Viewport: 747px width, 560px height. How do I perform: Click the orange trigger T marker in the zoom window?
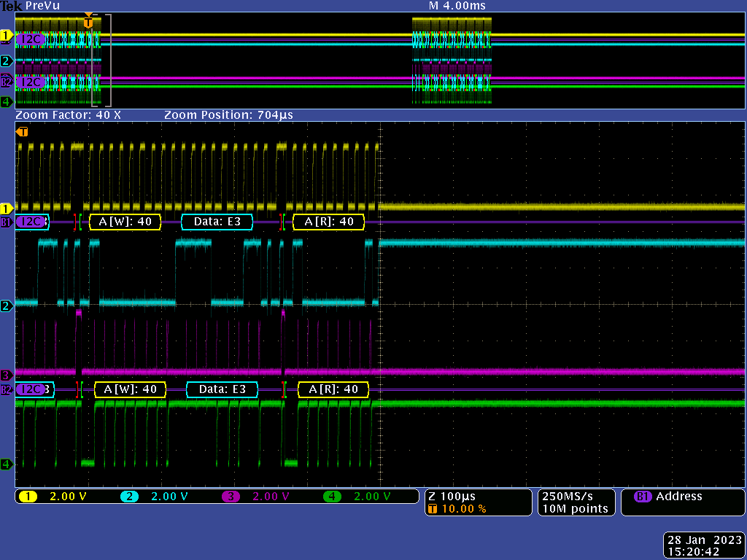pyautogui.click(x=22, y=131)
